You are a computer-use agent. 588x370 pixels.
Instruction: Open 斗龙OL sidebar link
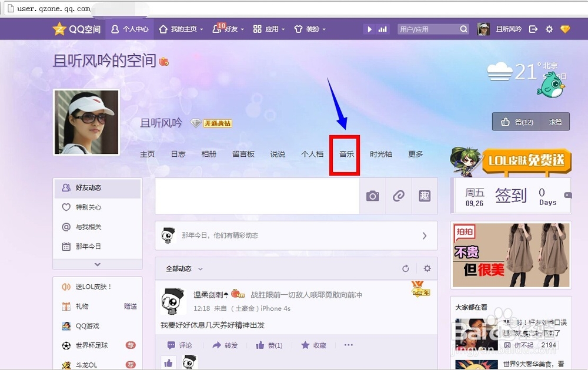coord(86,365)
